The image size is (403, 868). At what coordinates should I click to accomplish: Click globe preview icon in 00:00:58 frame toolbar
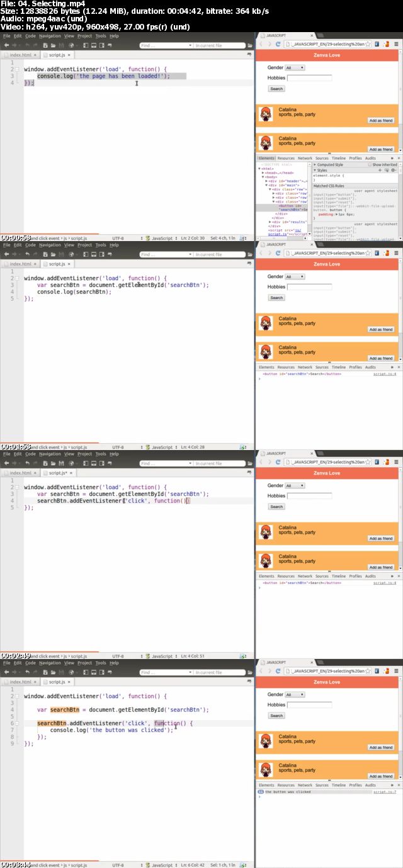pos(71,45)
